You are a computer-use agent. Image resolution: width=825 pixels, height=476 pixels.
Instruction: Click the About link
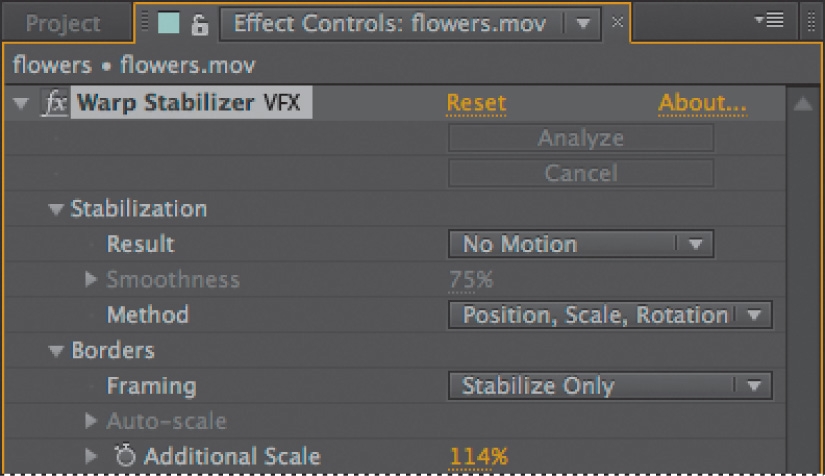coord(702,103)
